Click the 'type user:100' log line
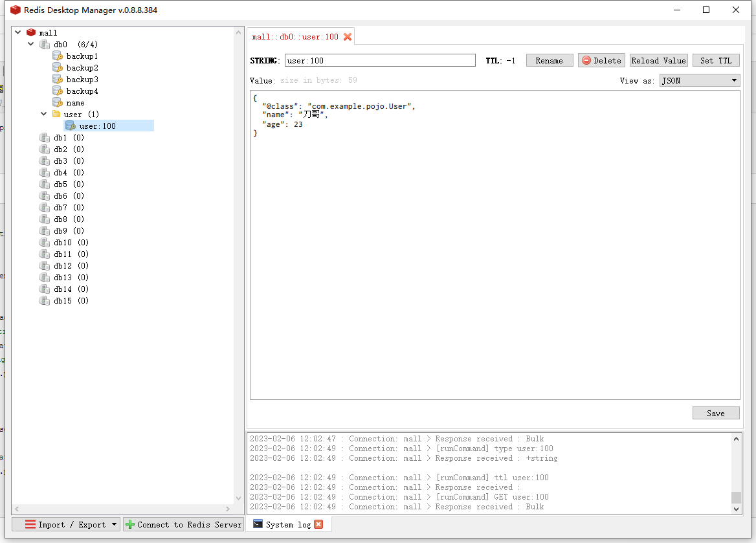 coord(401,449)
